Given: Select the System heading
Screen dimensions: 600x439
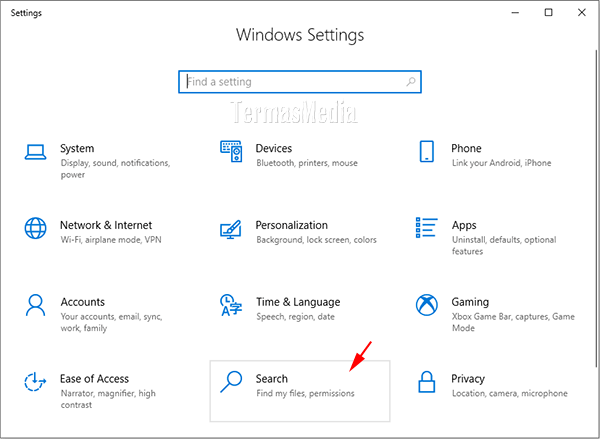Looking at the screenshot, I should 77,149.
